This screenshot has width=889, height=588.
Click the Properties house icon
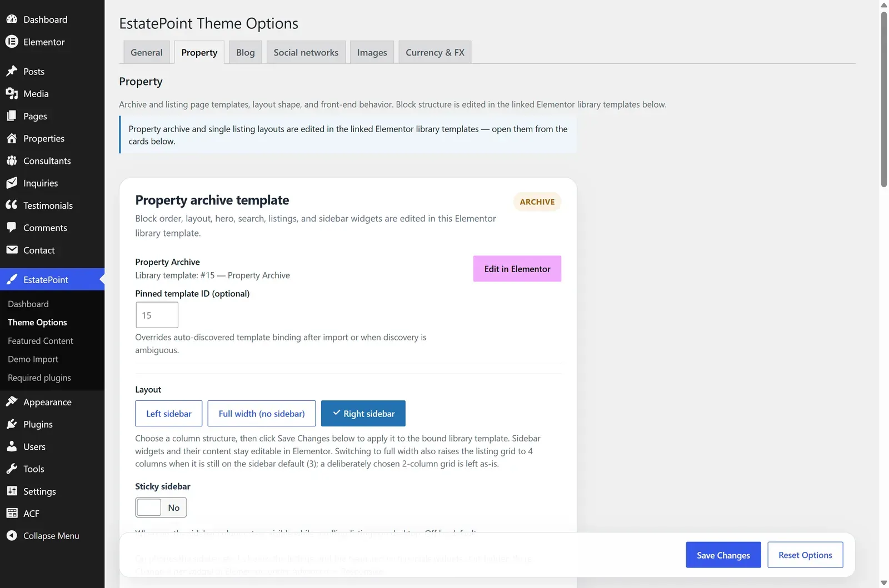pyautogui.click(x=12, y=138)
